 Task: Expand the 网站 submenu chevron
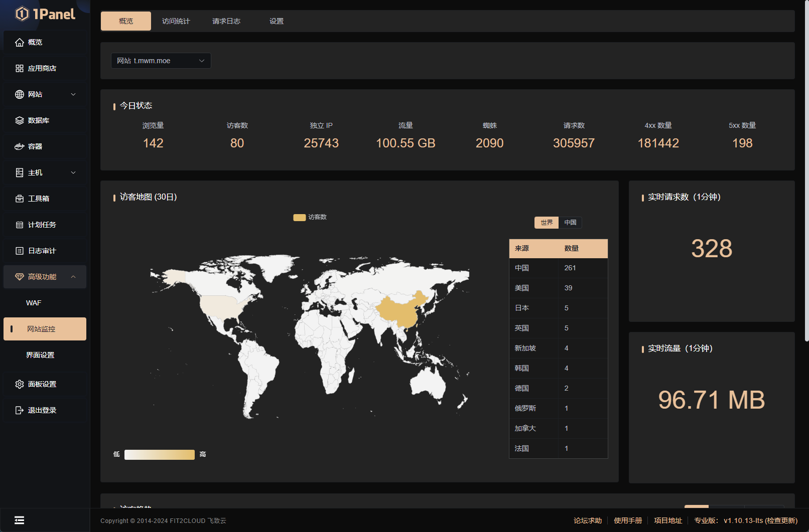[x=73, y=94]
